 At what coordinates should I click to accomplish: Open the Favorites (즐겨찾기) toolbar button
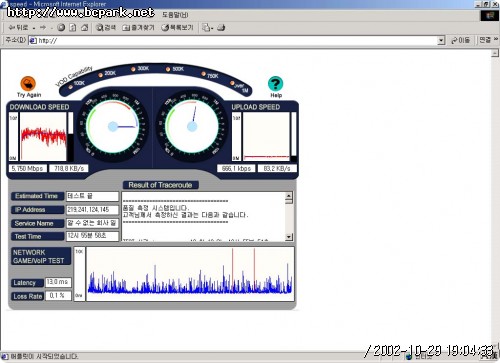138,28
